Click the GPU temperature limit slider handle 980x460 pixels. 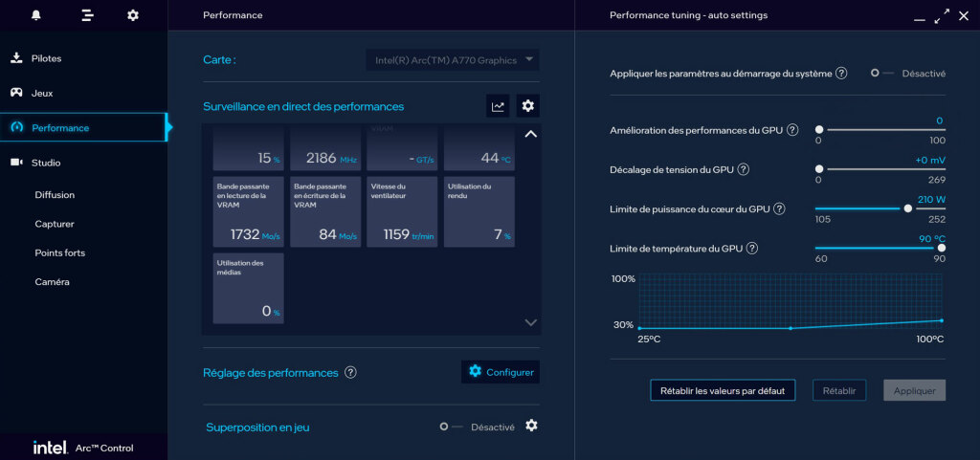(x=942, y=248)
